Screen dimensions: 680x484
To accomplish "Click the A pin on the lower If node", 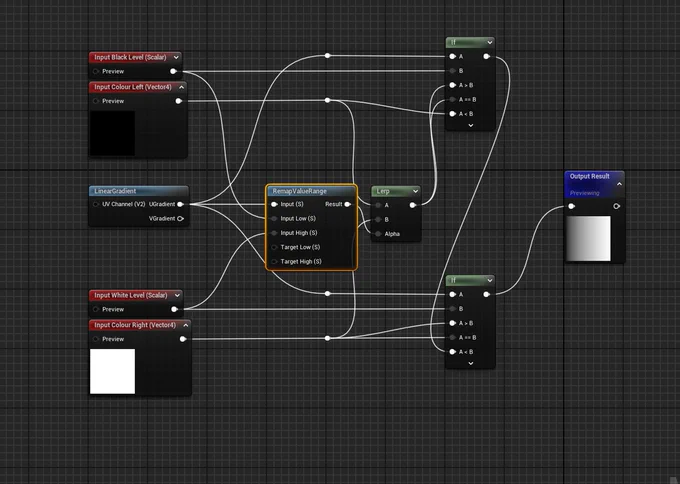I will 453,294.
